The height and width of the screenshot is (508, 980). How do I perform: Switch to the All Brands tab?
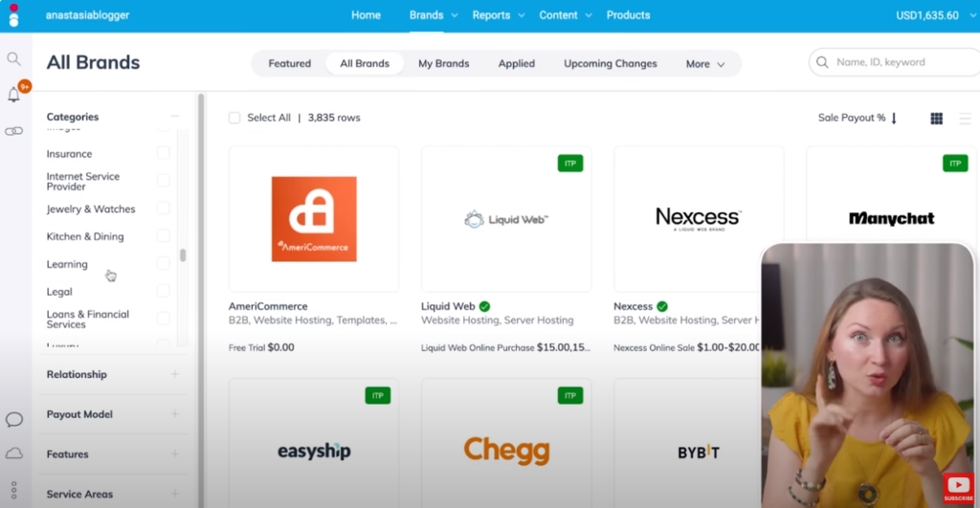tap(365, 64)
